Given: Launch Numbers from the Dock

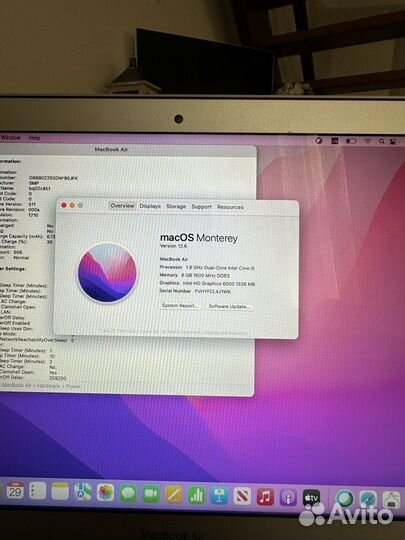Looking at the screenshot, I should pos(197,495).
